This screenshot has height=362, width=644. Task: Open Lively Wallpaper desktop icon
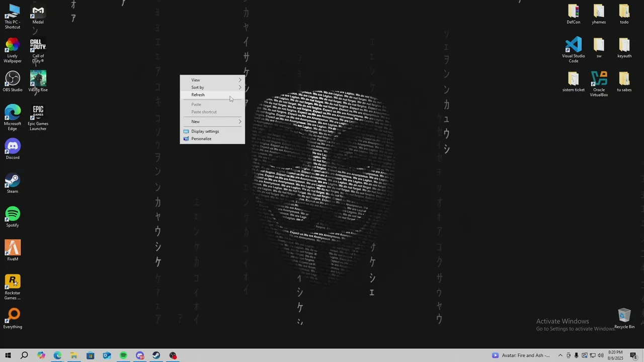coord(13,50)
